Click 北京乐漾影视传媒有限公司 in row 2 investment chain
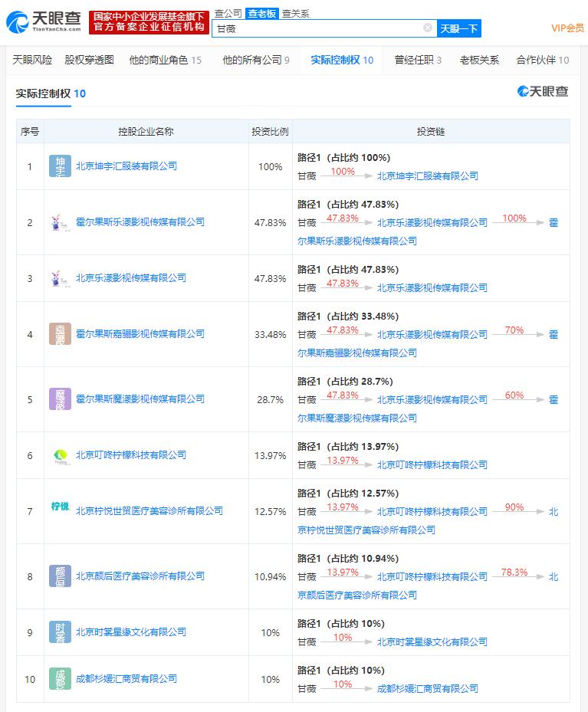The width and height of the screenshot is (588, 712). 432,222
